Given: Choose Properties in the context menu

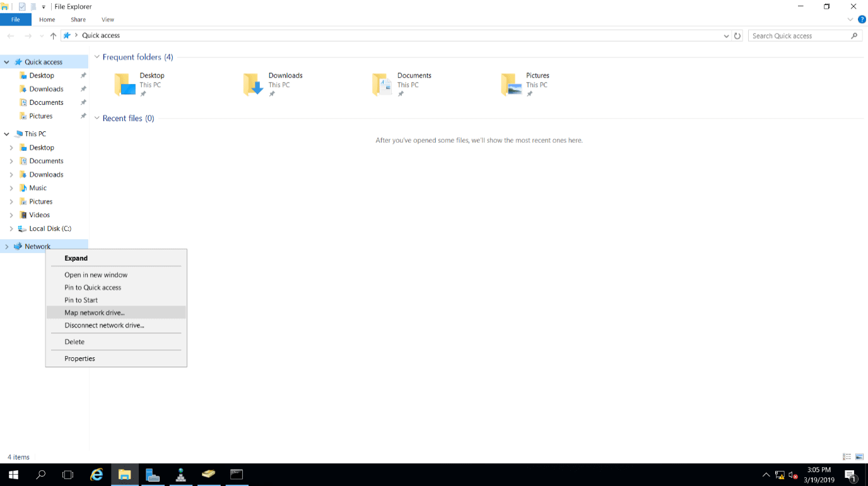Looking at the screenshot, I should 79,359.
